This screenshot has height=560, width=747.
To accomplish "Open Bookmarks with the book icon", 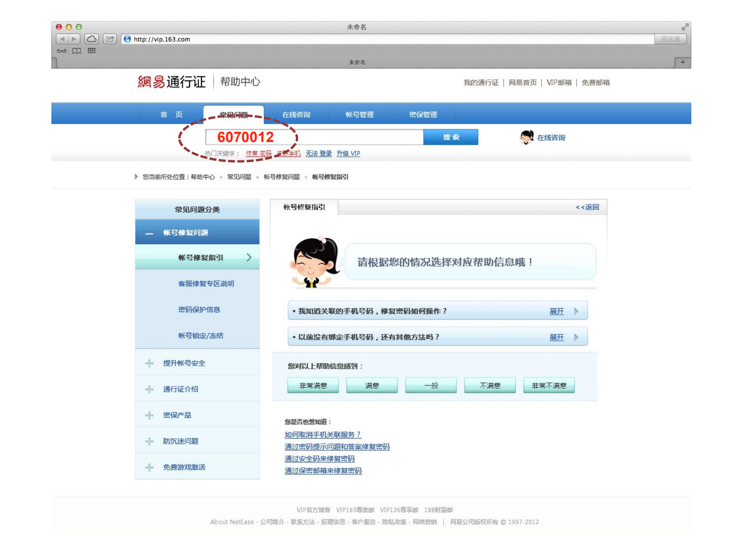I will (x=76, y=51).
